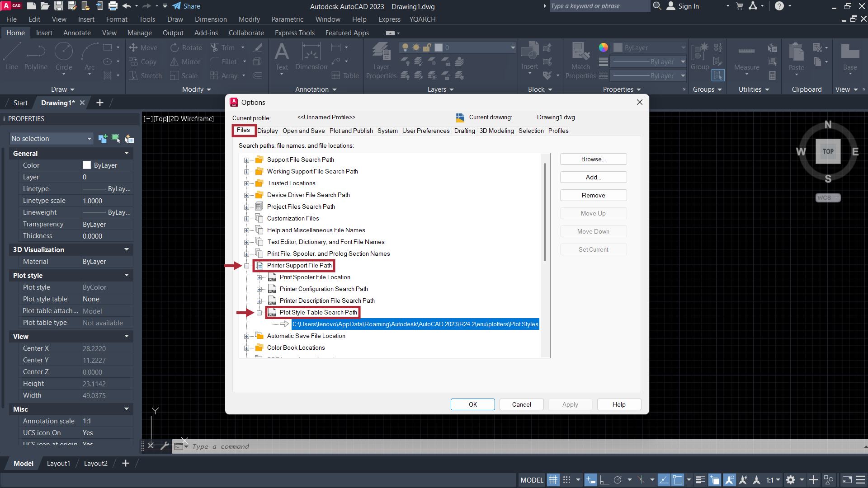Collapse the General properties section
Viewport: 868px width, 488px height.
click(x=127, y=154)
